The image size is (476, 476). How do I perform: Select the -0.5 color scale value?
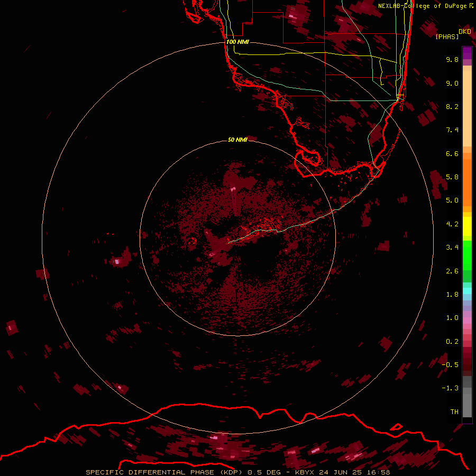[450, 365]
